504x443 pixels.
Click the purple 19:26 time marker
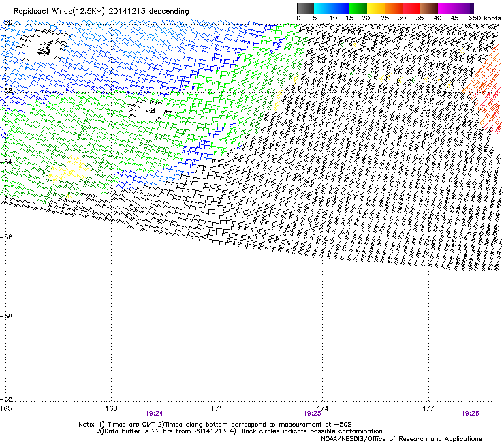pyautogui.click(x=470, y=414)
